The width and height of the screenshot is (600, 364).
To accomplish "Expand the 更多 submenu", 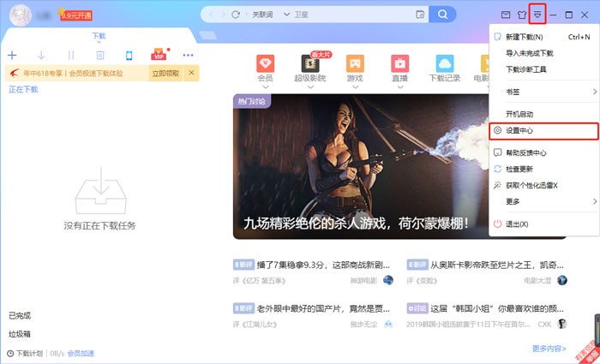I will (x=543, y=201).
